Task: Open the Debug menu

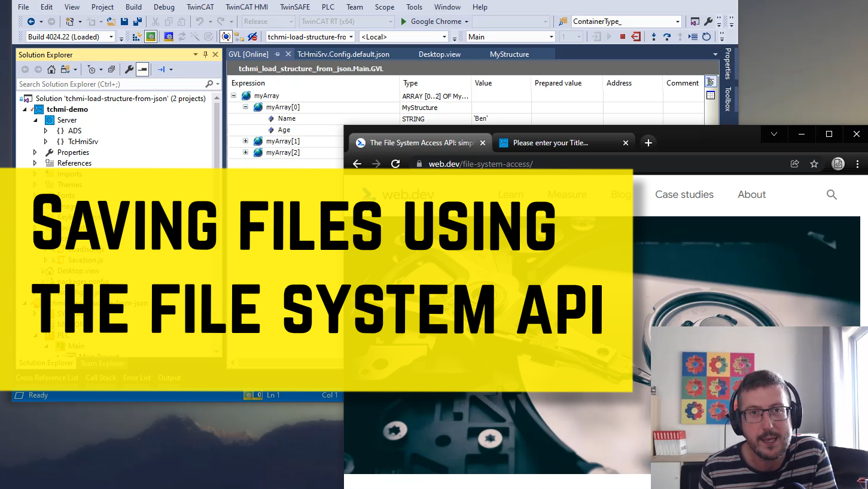Action: pos(164,7)
